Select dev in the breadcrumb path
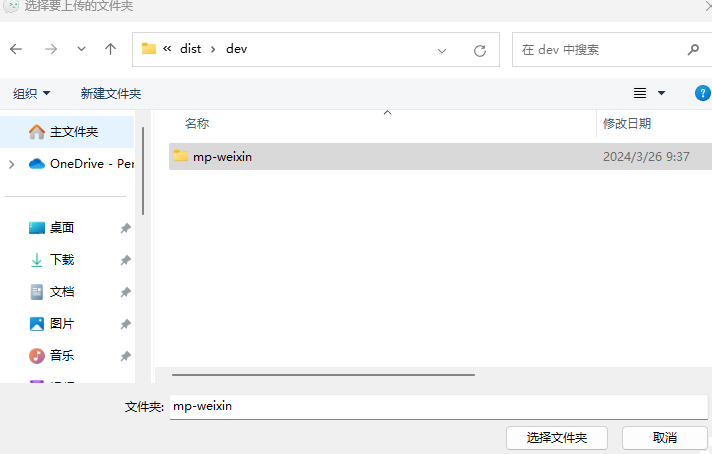This screenshot has height=454, width=712. click(237, 49)
